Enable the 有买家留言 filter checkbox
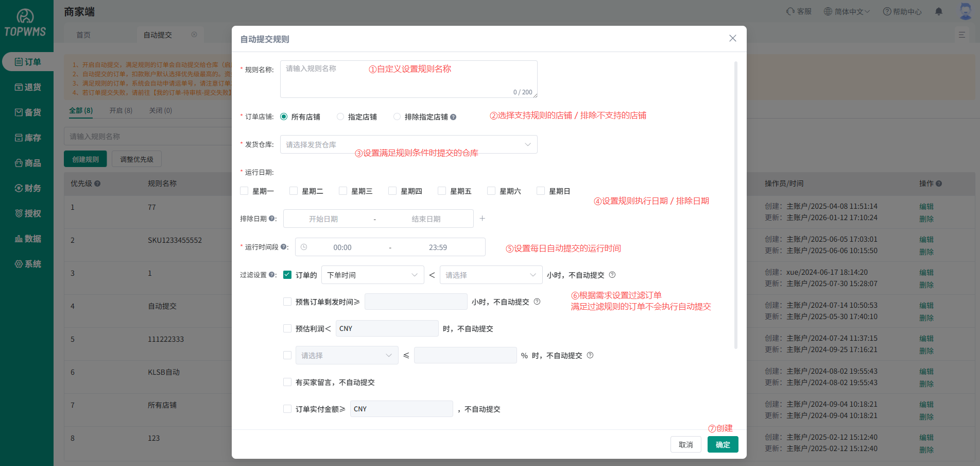Image resolution: width=980 pixels, height=466 pixels. pyautogui.click(x=287, y=382)
